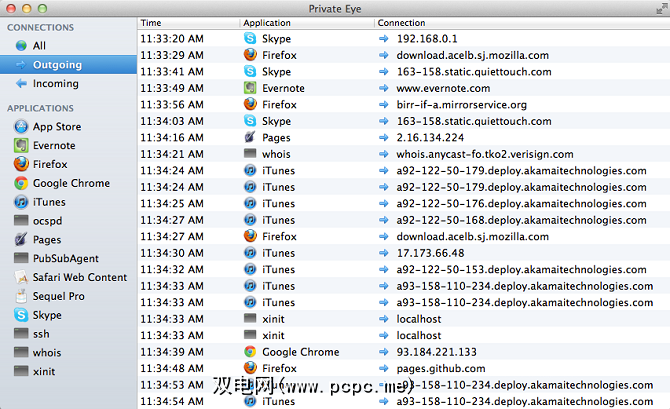
Task: Select pages.github.com connection entry
Action: click(x=441, y=368)
